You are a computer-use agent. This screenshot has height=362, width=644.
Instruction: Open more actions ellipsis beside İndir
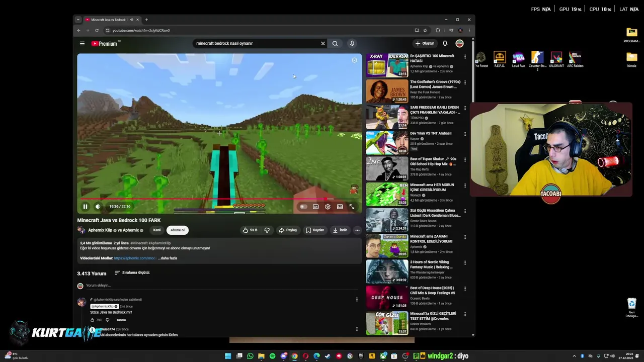[x=357, y=230]
